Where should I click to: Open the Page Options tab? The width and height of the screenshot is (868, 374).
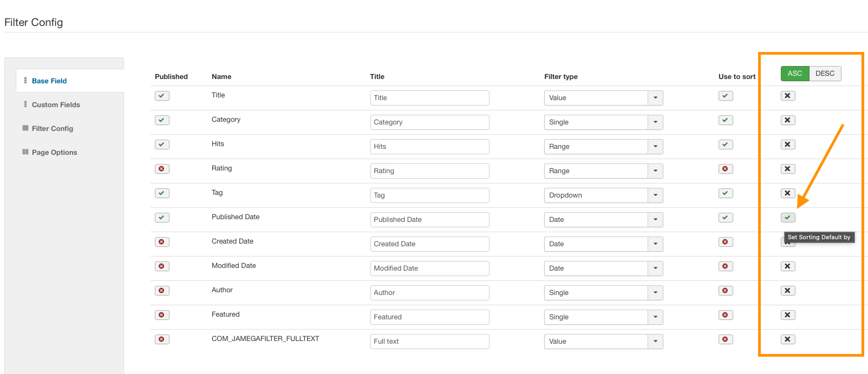(x=54, y=153)
